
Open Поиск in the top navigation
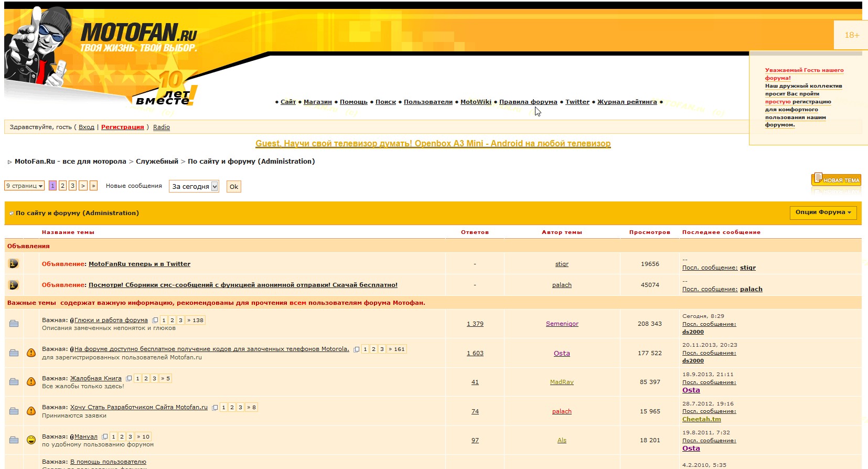(385, 102)
